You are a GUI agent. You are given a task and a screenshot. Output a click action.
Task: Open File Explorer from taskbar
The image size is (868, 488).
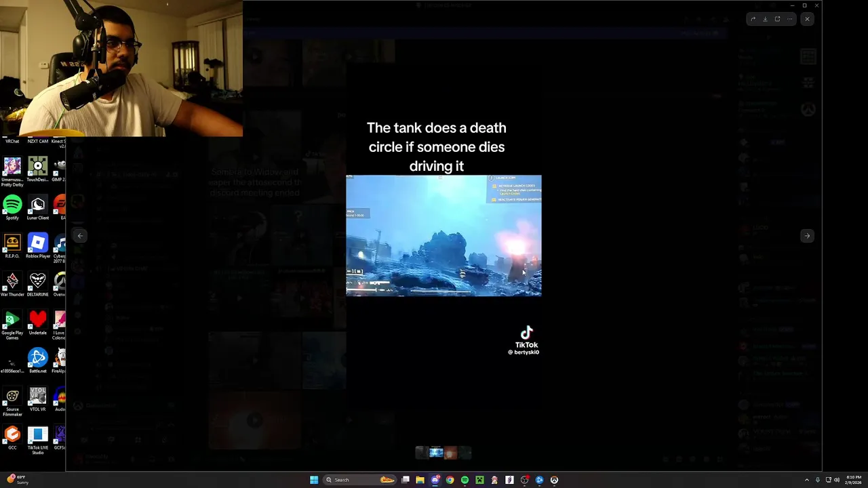pos(420,480)
